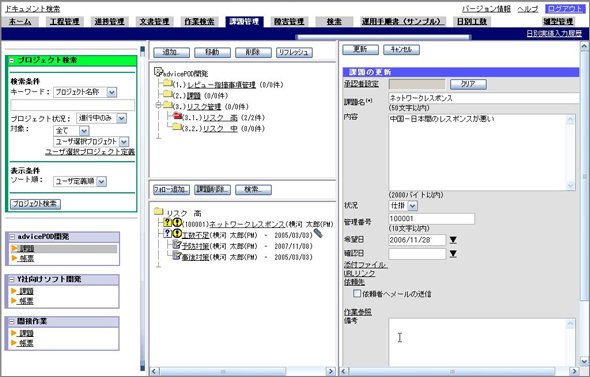Switch to the 進捗管理 tab
This screenshot has height=377, width=590.
click(109, 21)
